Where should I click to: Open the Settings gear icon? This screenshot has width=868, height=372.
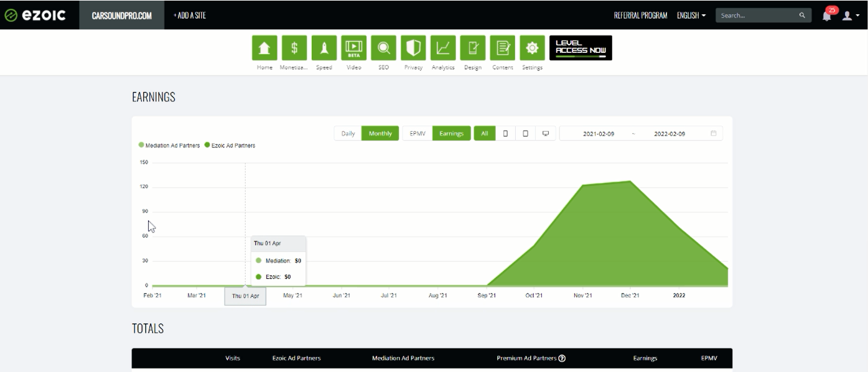coord(532,48)
